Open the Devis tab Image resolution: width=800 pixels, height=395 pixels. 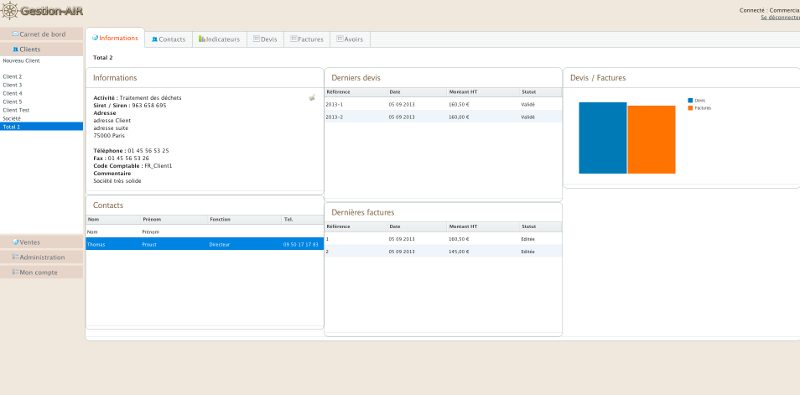point(265,39)
